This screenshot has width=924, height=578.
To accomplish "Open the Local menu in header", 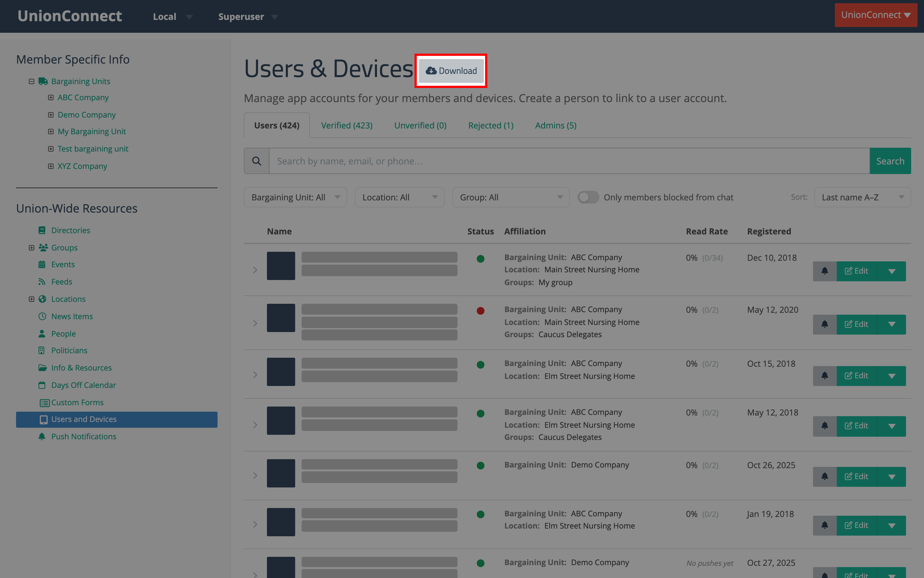I will [x=173, y=16].
